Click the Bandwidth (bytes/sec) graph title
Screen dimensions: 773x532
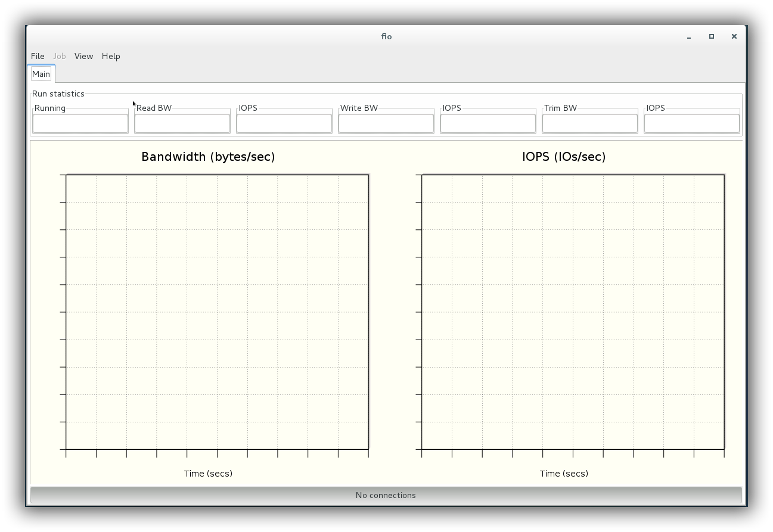[208, 157]
